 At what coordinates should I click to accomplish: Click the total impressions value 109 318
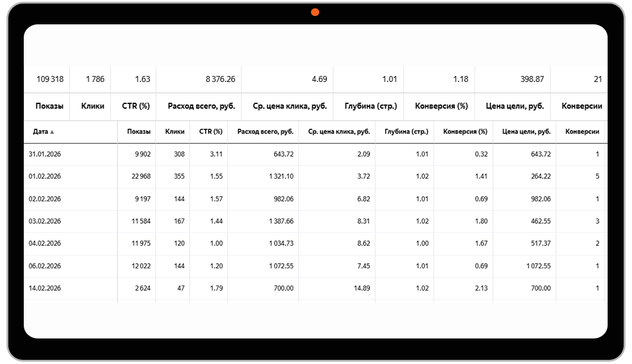[x=51, y=79]
